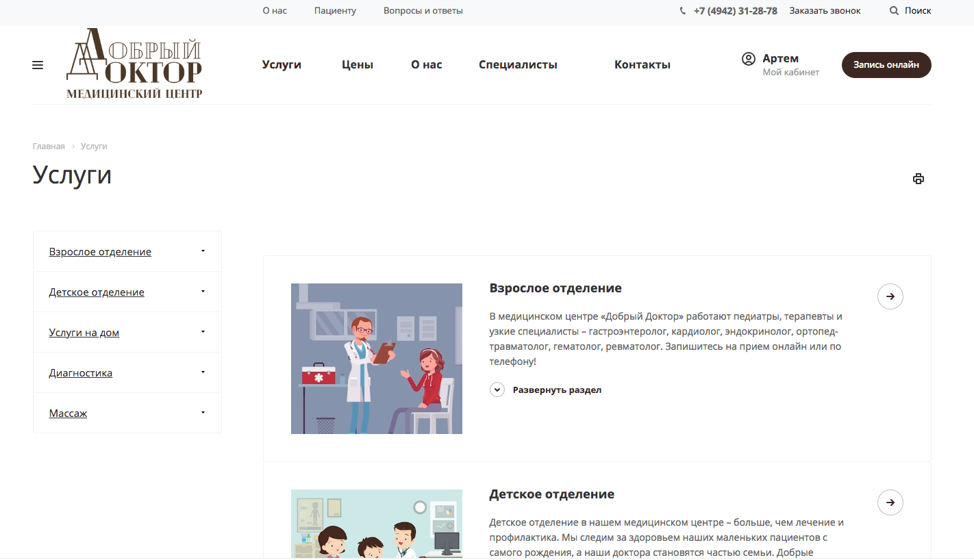Image resolution: width=974 pixels, height=560 pixels.
Task: Open Услуги на дом sidebar link
Action: tap(84, 333)
